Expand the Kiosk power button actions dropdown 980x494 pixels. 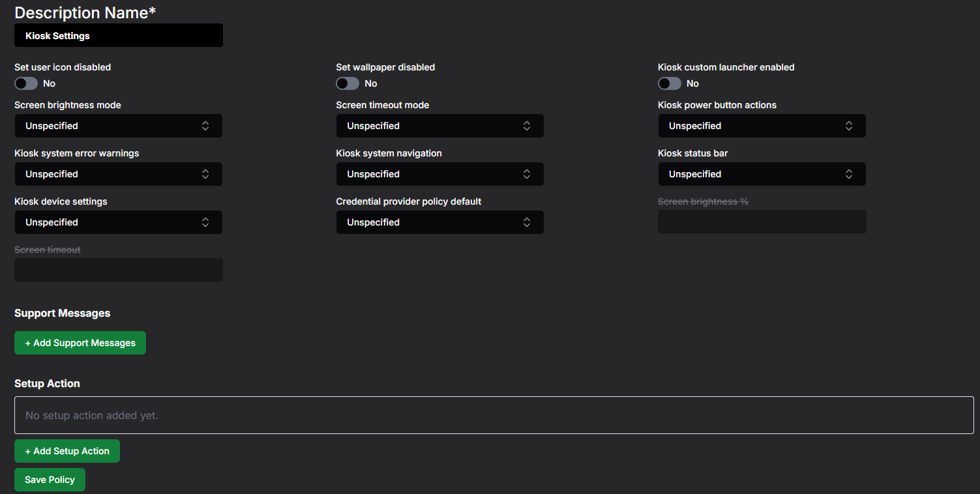click(x=762, y=126)
